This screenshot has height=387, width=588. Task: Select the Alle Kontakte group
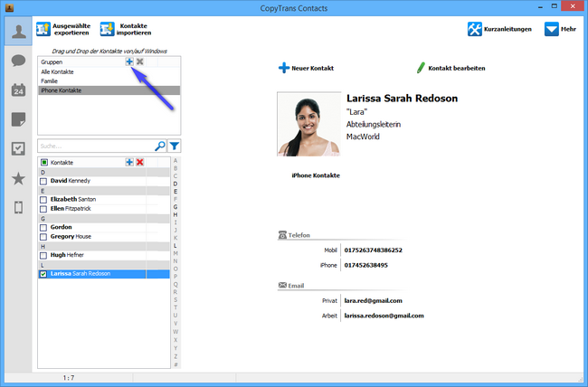tap(57, 71)
